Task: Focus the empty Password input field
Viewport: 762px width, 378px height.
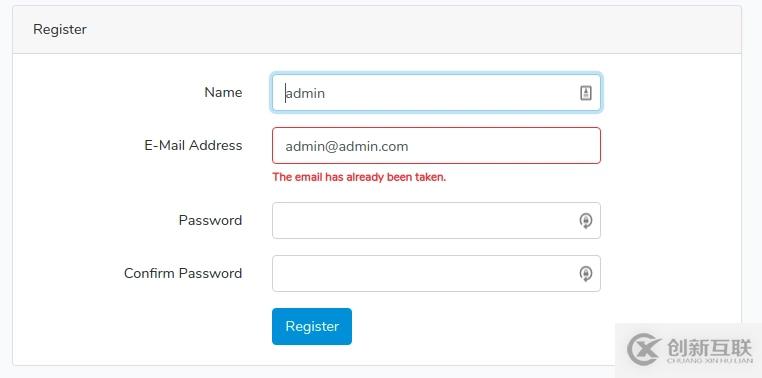Action: point(436,221)
